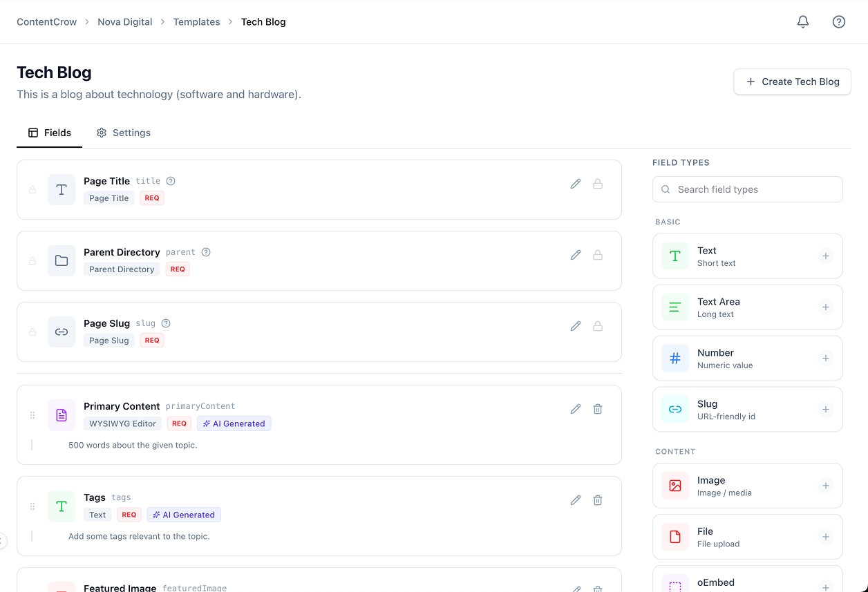Viewport: 868px width, 592px height.
Task: Navigate to Nova Digital via breadcrumb
Action: [x=124, y=21]
